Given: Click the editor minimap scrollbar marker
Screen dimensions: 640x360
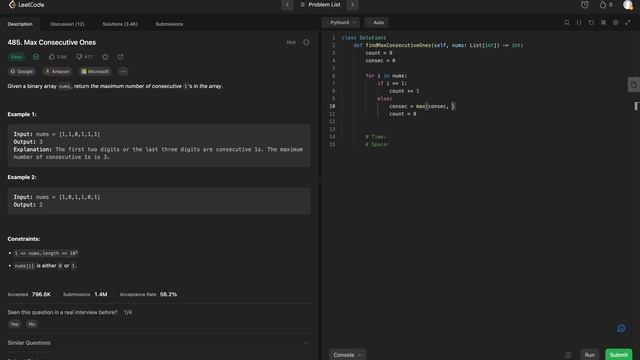Looking at the screenshot, I should tap(636, 106).
